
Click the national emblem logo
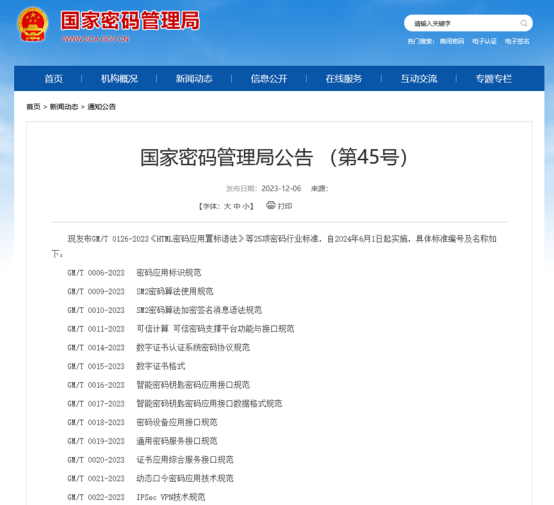[x=33, y=24]
